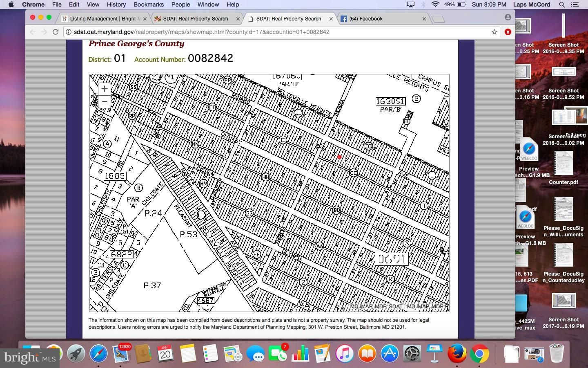Zoom in on the map with plus button

pyautogui.click(x=105, y=89)
